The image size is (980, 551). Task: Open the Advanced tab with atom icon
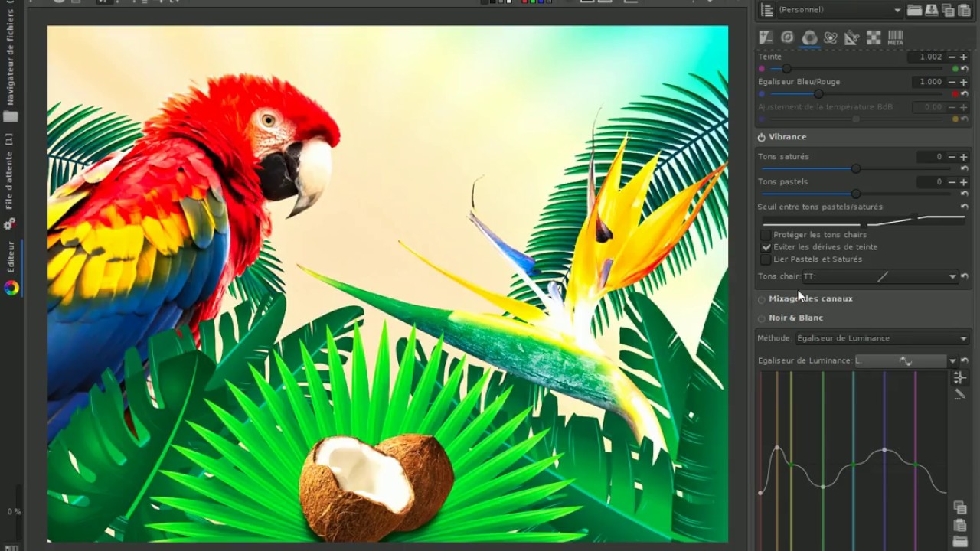[831, 37]
